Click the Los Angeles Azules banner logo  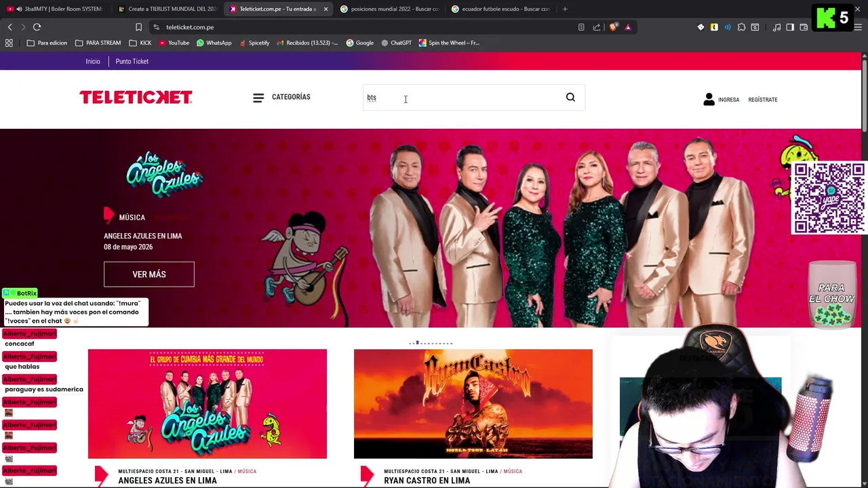164,175
